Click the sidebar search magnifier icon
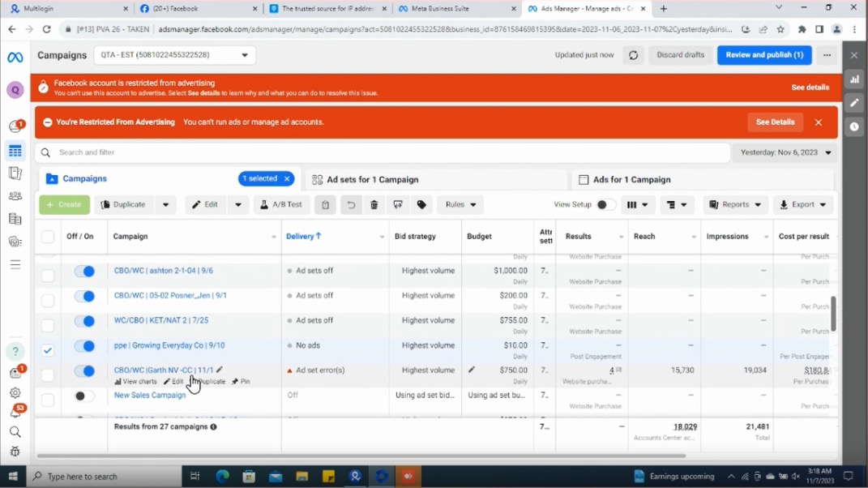Viewport: 868px width, 488px height. pyautogui.click(x=15, y=432)
